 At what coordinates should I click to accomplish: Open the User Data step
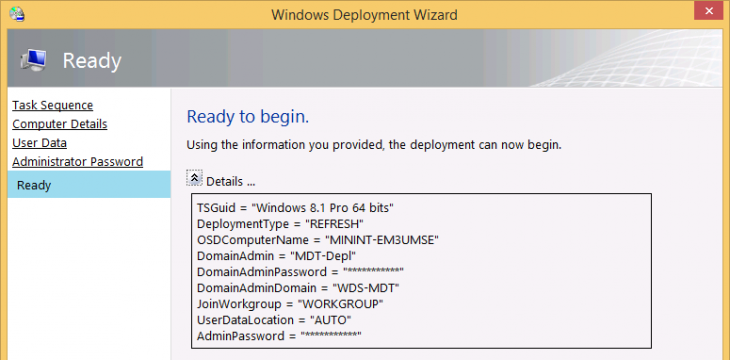pos(40,143)
